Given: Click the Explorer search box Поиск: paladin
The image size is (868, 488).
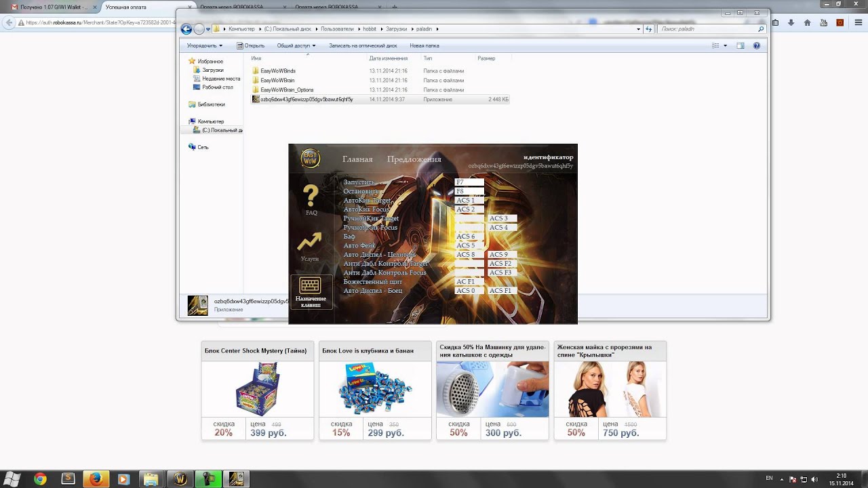Looking at the screenshot, I should [711, 29].
